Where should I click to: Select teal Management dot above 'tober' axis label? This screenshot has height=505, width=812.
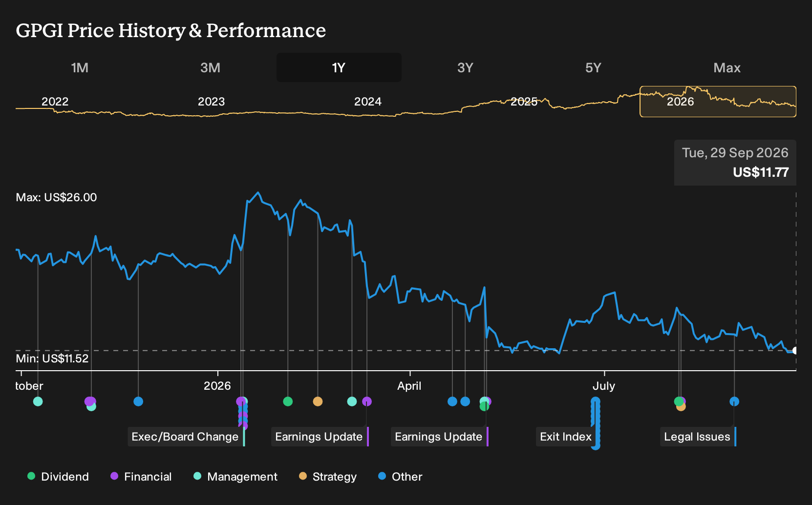tap(38, 401)
